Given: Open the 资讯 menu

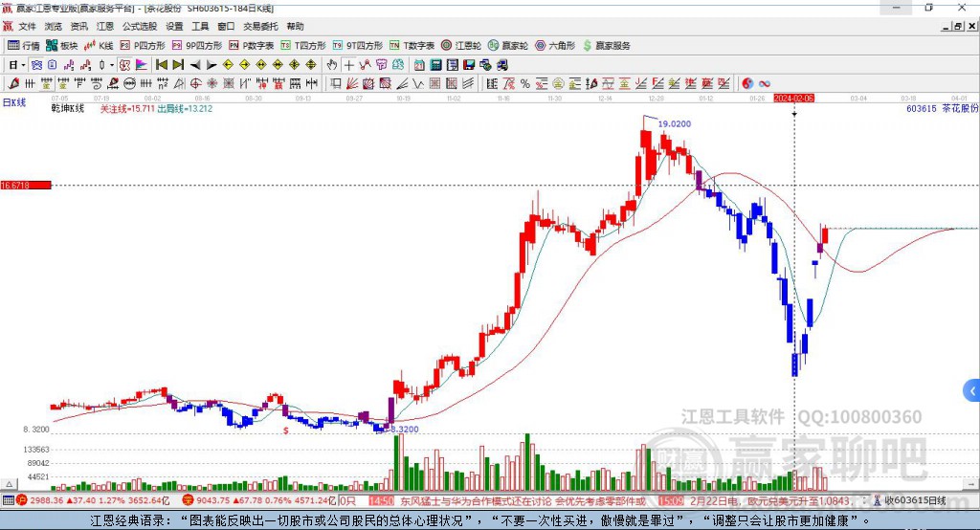Looking at the screenshot, I should (78, 26).
